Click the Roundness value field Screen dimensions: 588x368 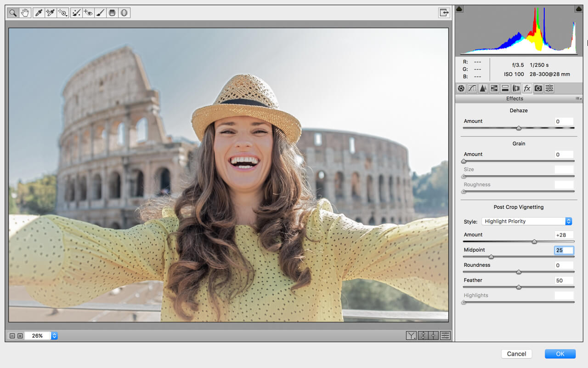point(564,265)
